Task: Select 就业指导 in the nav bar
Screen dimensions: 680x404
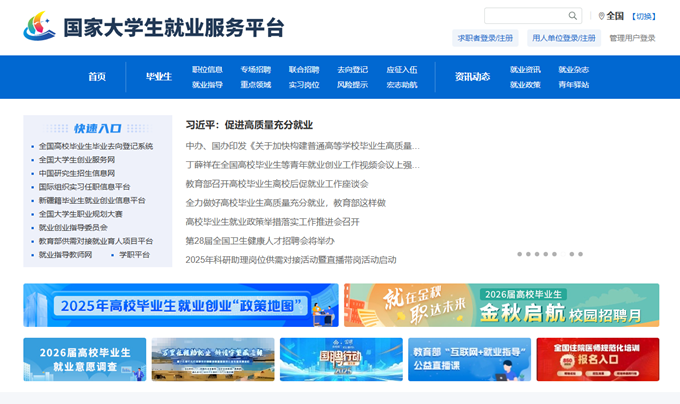Action: [207, 85]
